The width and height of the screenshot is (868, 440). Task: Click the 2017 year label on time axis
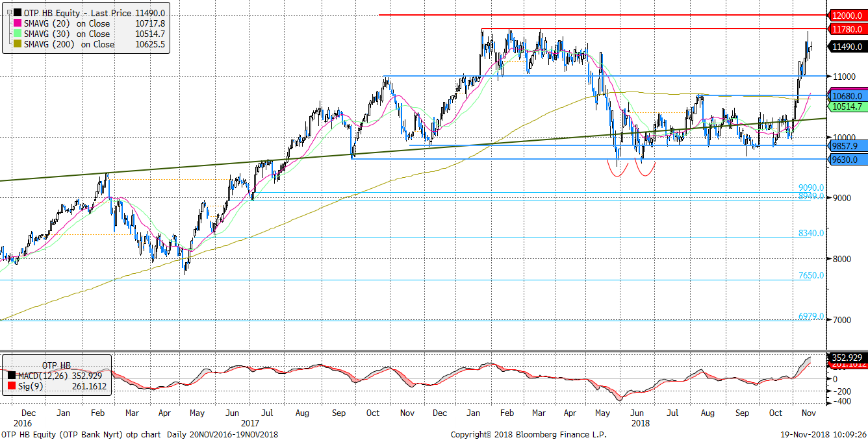pyautogui.click(x=249, y=422)
